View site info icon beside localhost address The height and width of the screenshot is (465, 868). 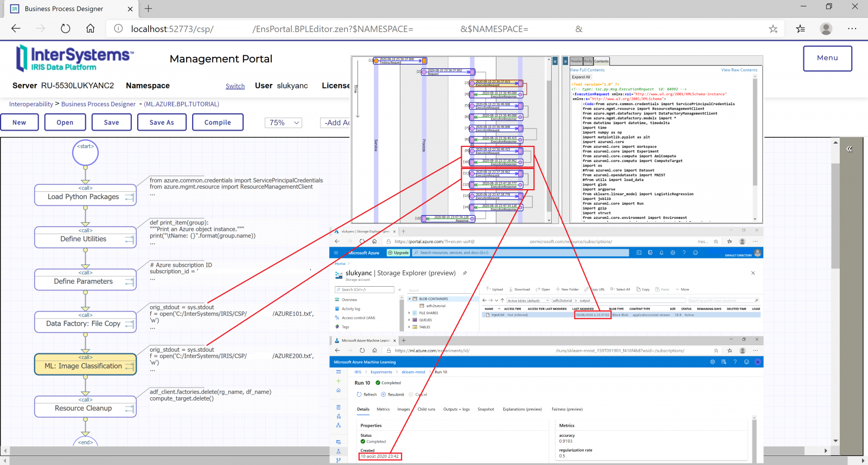pyautogui.click(x=118, y=29)
